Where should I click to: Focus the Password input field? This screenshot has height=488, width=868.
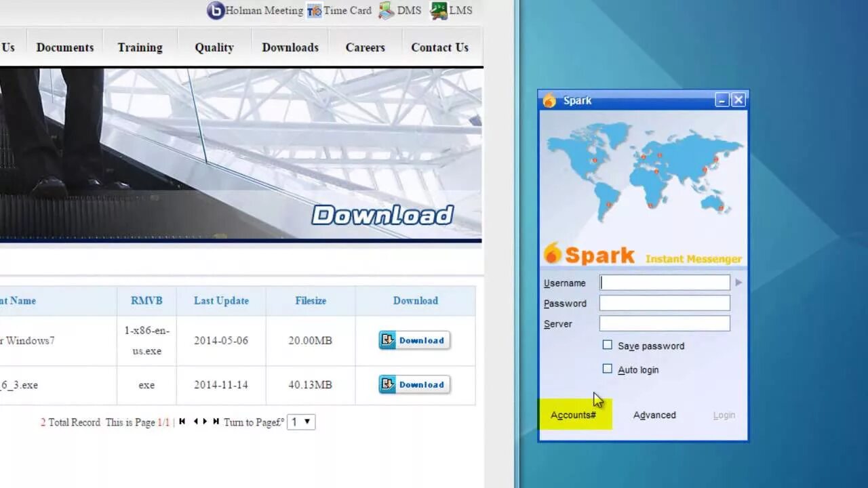click(665, 303)
